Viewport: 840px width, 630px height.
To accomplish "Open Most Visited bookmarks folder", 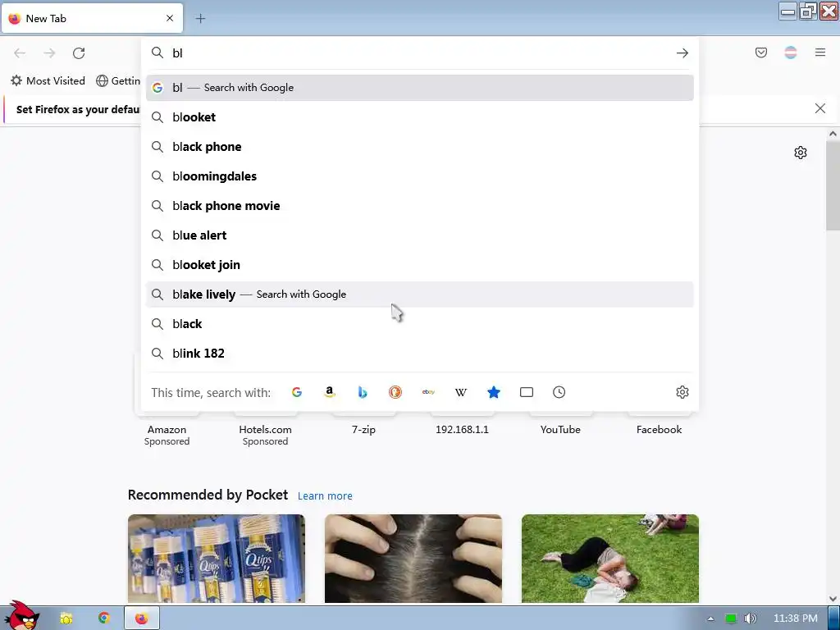I will tap(48, 81).
